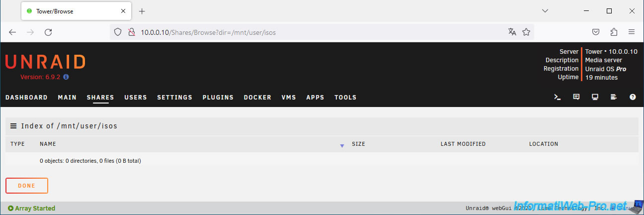Click version info icon beside 6.9.2
The image size is (644, 215).
66,77
